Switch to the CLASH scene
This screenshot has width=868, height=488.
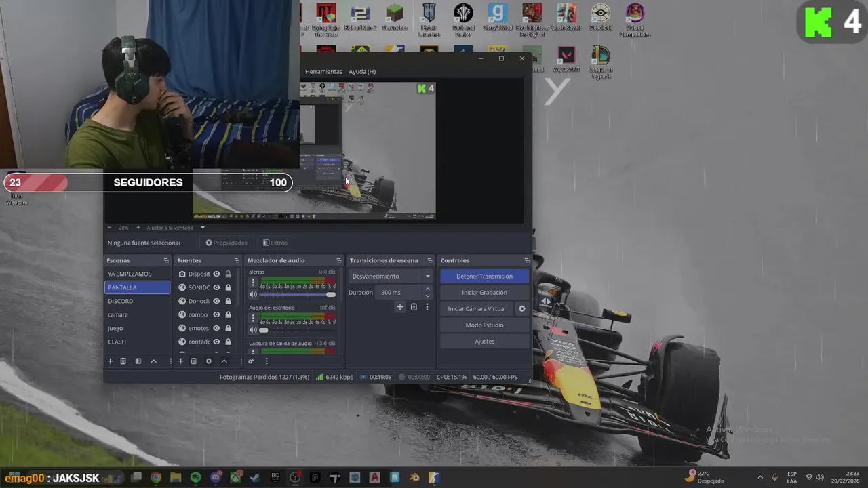(137, 342)
